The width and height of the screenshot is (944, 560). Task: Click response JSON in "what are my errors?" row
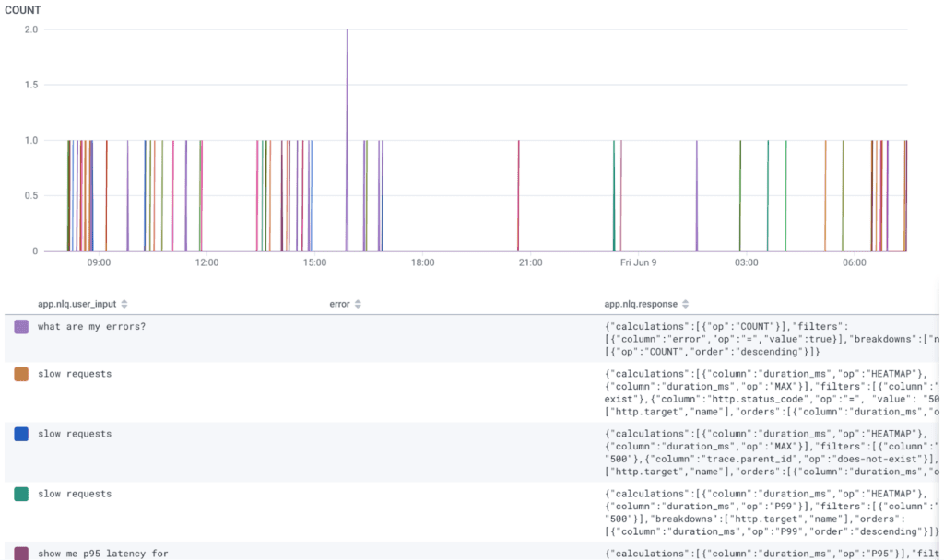click(x=765, y=338)
